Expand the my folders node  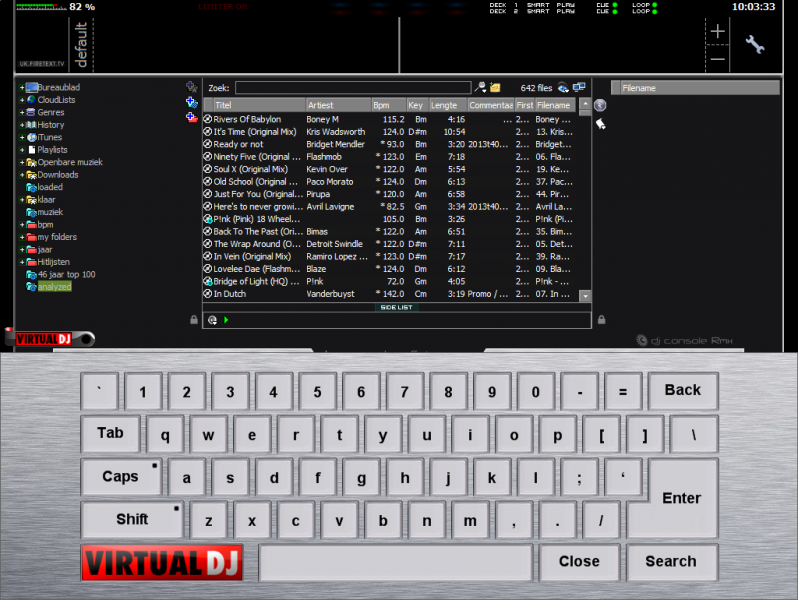22,237
